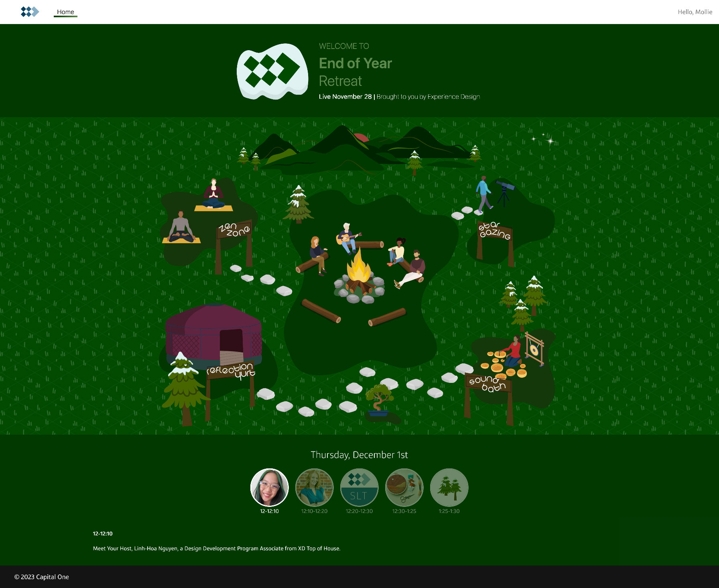Click the large End of Year Retreat logo badge
Viewport: 719px width, 588px height.
point(272,71)
